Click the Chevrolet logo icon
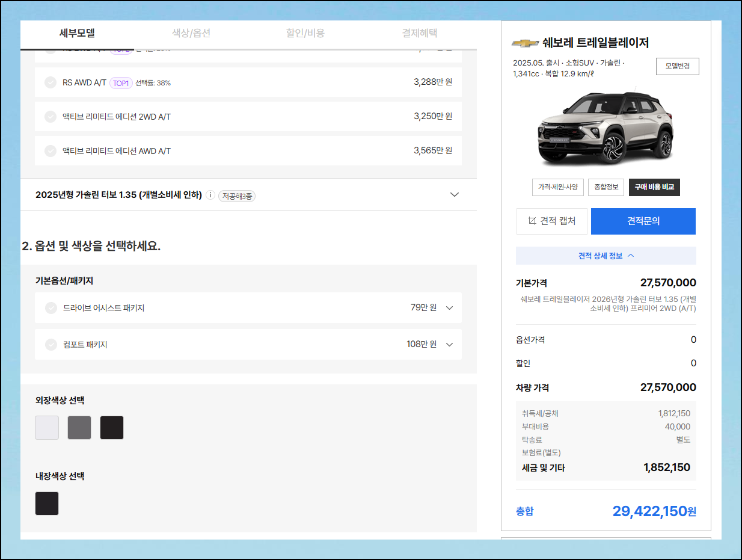 (525, 43)
